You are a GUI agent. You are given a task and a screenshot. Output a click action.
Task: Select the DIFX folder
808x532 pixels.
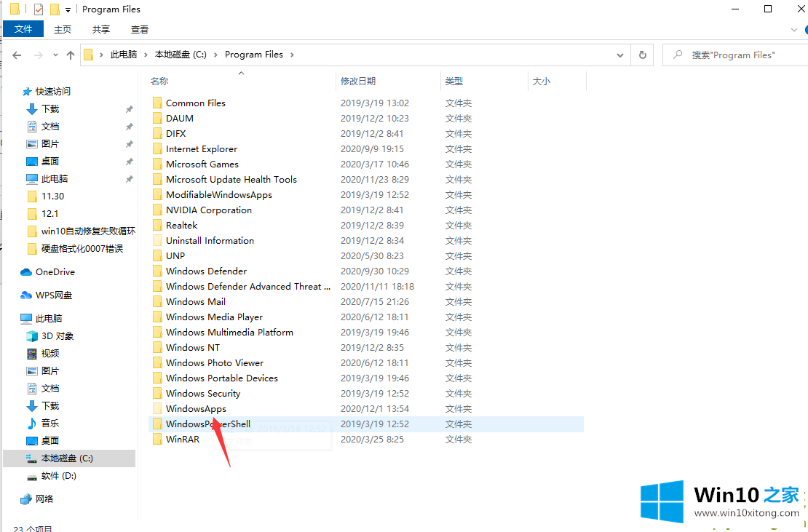point(175,134)
